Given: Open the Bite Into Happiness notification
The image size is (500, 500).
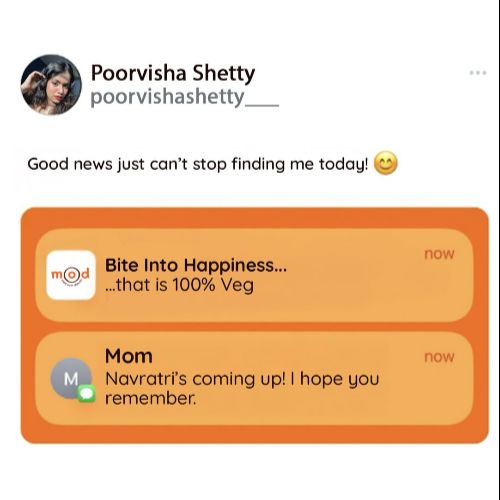Looking at the screenshot, I should [x=254, y=275].
